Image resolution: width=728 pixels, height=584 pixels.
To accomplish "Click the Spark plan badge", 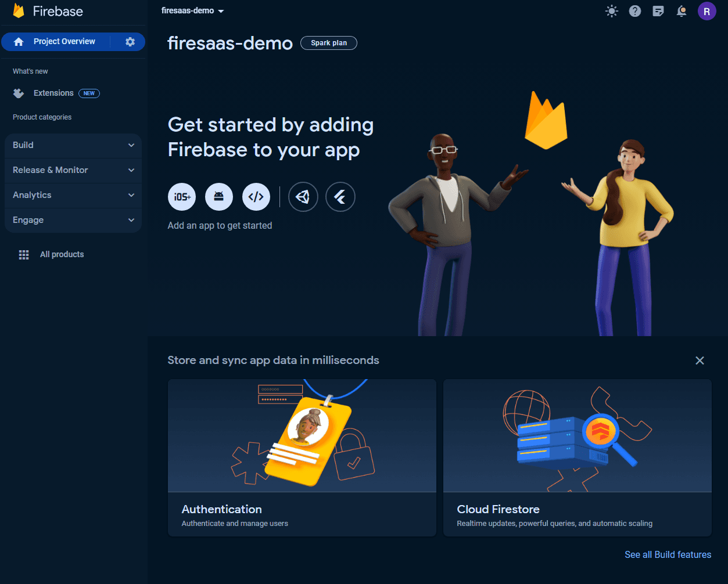I will coord(329,43).
